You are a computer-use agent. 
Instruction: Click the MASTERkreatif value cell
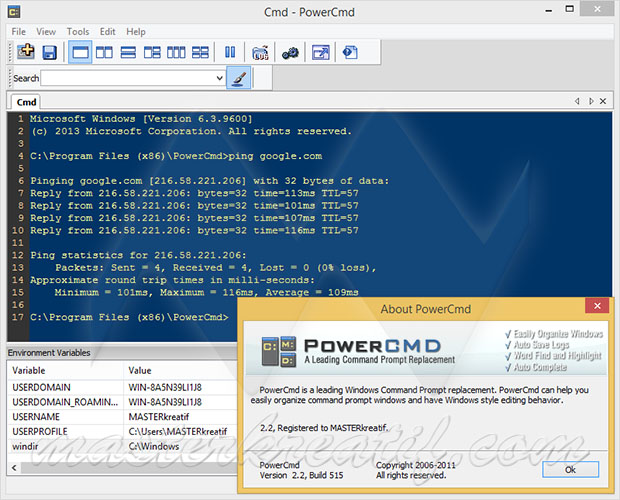click(x=159, y=417)
